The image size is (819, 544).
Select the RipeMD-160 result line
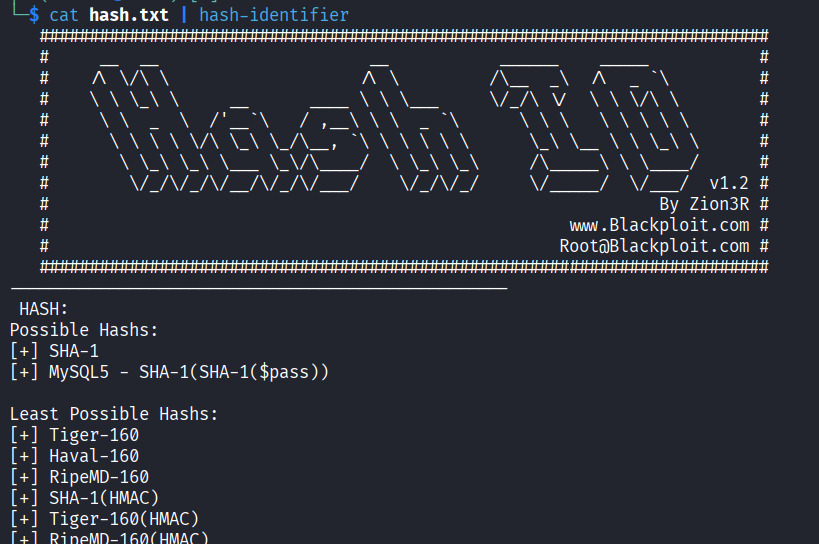(x=98, y=477)
